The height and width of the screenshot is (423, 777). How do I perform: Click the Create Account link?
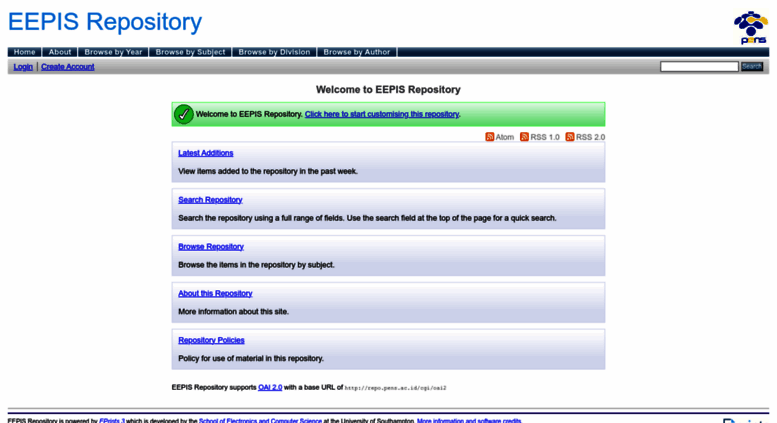click(67, 67)
